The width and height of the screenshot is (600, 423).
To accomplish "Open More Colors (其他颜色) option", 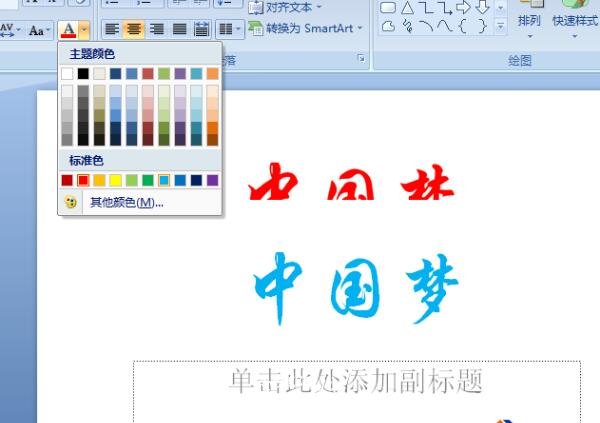I will 126,202.
